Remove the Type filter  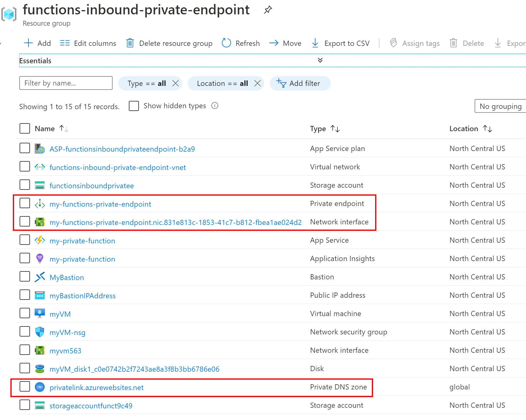click(x=175, y=83)
